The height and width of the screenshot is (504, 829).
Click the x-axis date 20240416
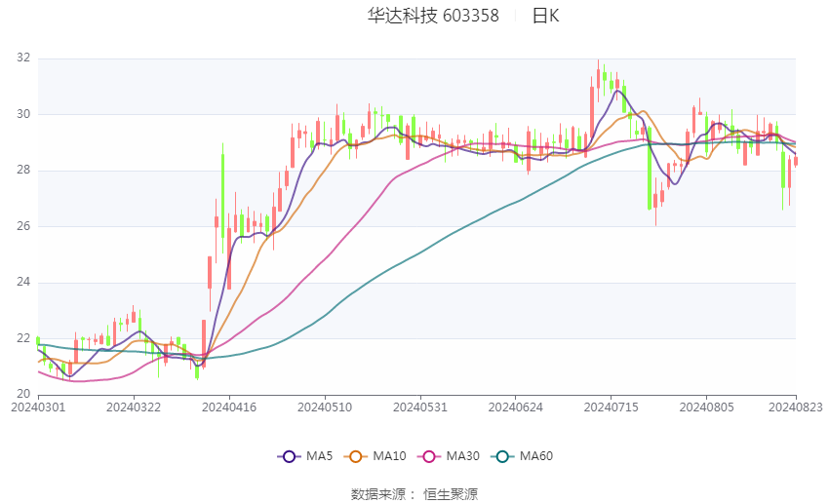pyautogui.click(x=229, y=407)
